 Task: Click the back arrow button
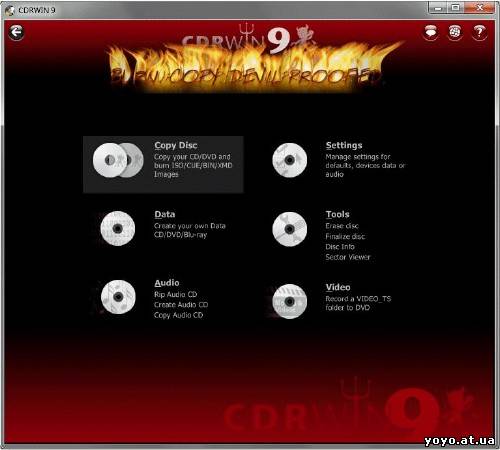point(16,32)
